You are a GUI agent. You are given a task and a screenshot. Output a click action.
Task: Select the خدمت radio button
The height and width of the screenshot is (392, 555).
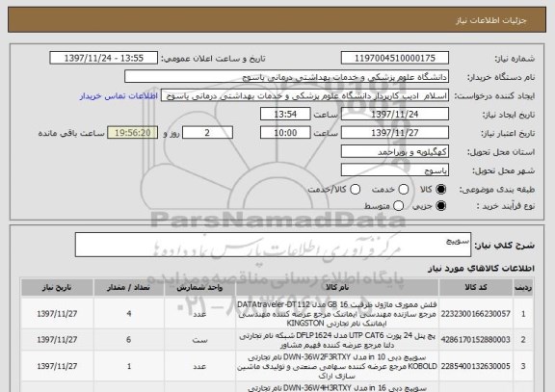(x=404, y=190)
